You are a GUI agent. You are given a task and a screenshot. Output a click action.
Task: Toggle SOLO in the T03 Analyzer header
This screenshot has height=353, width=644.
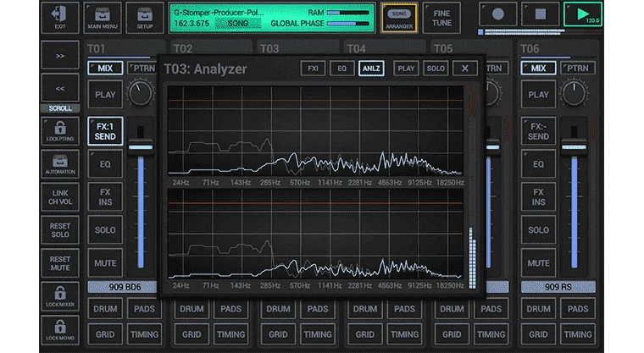coord(436,69)
